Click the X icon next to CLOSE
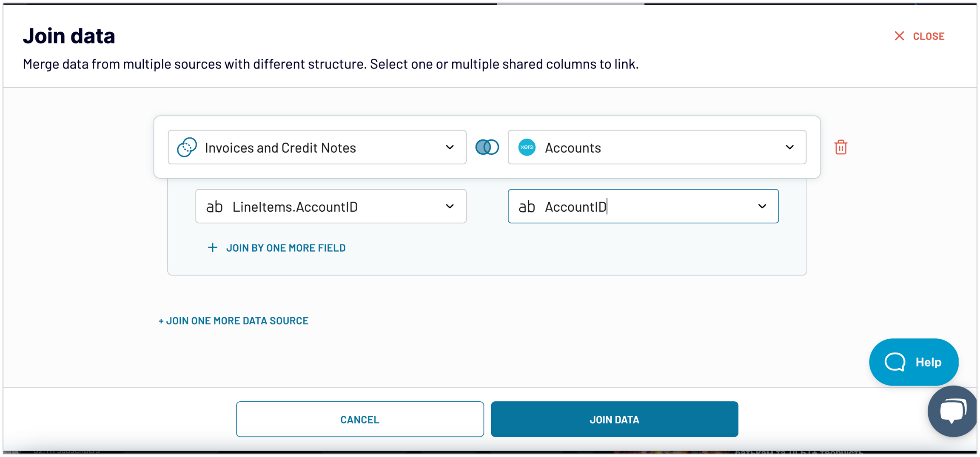The height and width of the screenshot is (457, 980). [899, 36]
